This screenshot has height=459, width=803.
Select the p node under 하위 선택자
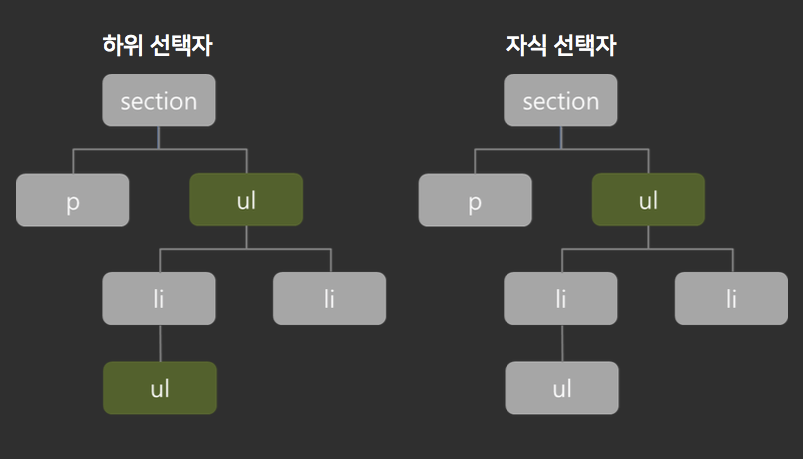pyautogui.click(x=73, y=200)
